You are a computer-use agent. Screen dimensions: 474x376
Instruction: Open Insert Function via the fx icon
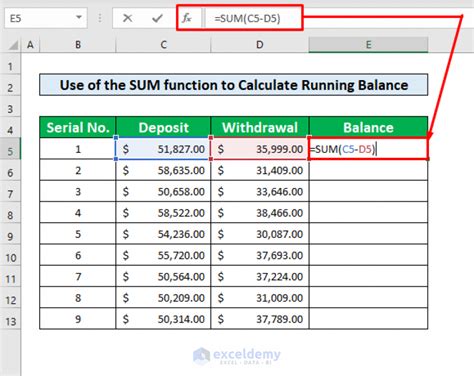(187, 18)
